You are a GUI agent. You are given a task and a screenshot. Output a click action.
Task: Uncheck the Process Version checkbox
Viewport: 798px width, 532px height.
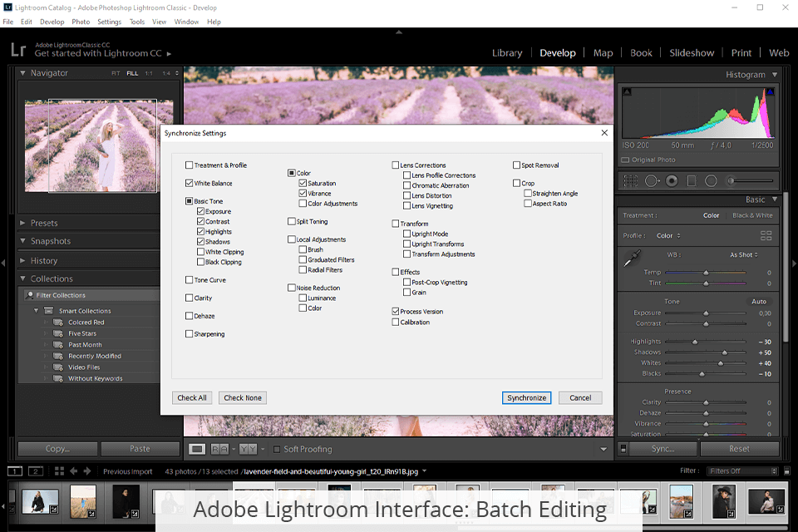[x=396, y=311]
